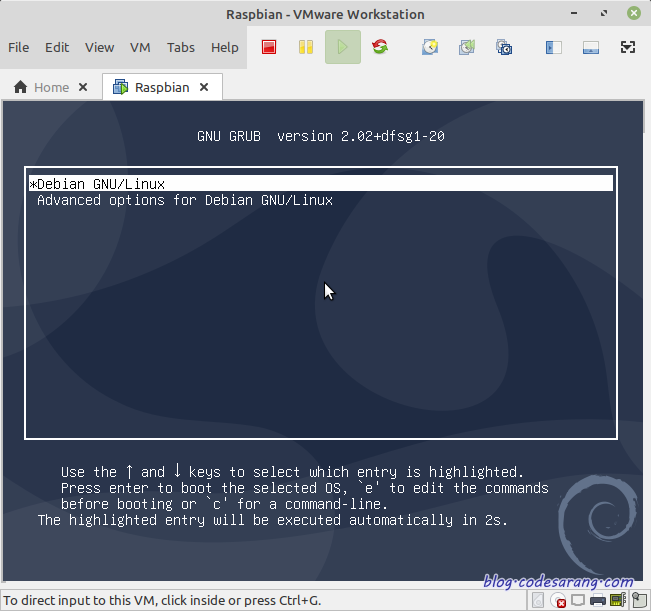
Task: Click the GNU GRUB version header text
Action: [321, 136]
